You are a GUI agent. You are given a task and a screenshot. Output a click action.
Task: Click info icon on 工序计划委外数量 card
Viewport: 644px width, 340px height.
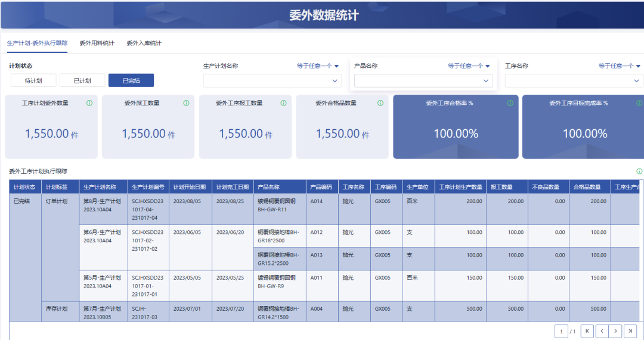coord(89,103)
